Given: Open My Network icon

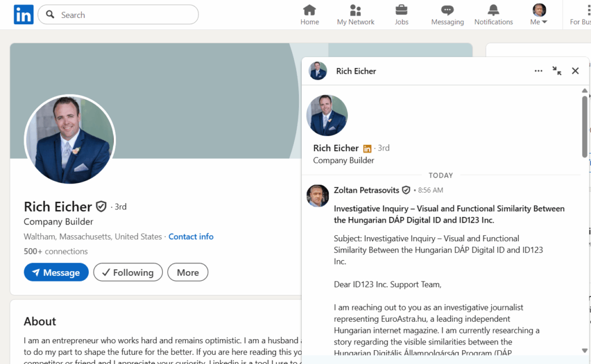Looking at the screenshot, I should coord(355,10).
